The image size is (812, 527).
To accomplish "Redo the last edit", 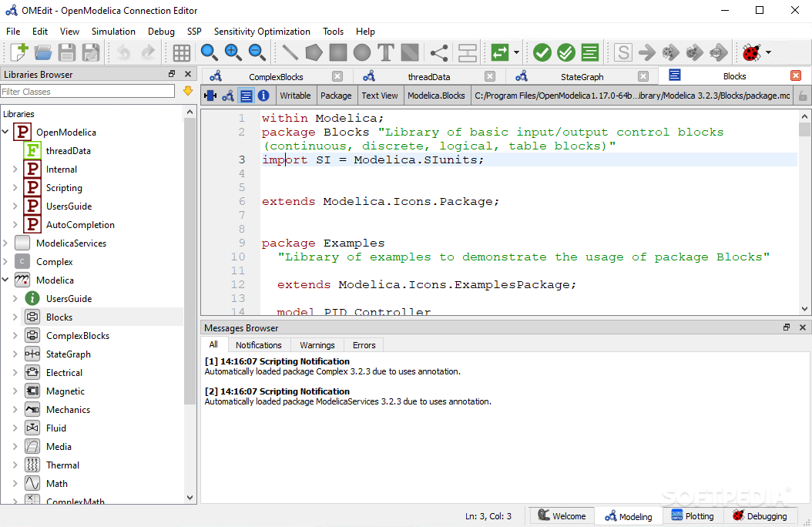I will pos(148,52).
